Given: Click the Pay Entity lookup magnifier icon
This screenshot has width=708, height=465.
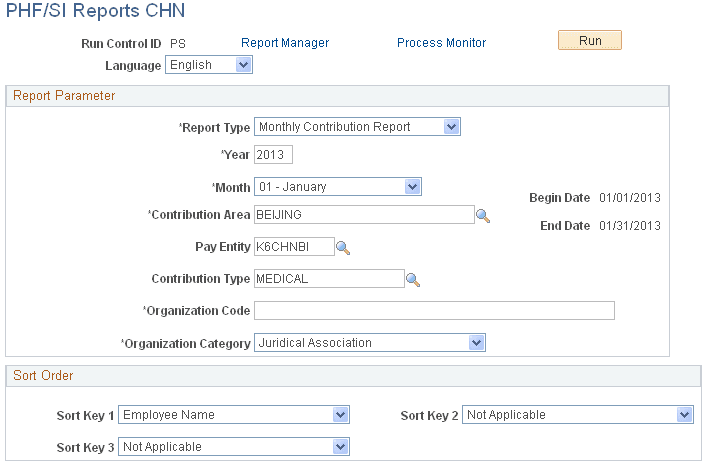Looking at the screenshot, I should pyautogui.click(x=343, y=247).
